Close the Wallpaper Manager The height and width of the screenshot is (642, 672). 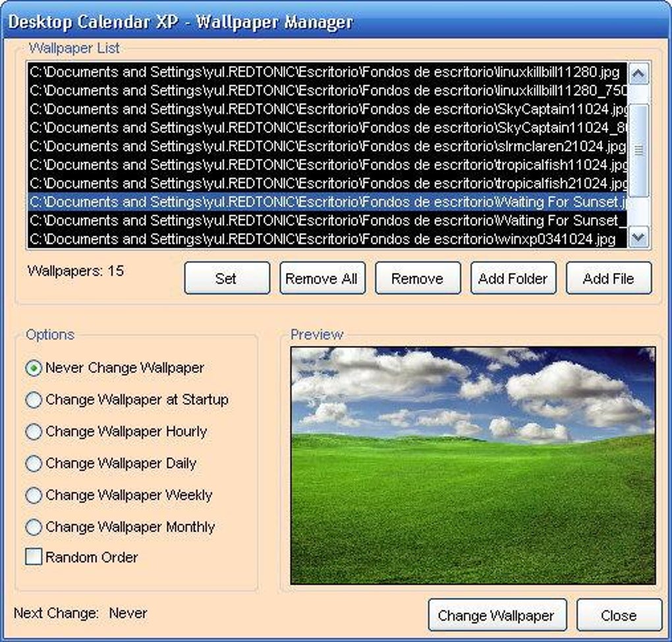(x=618, y=614)
